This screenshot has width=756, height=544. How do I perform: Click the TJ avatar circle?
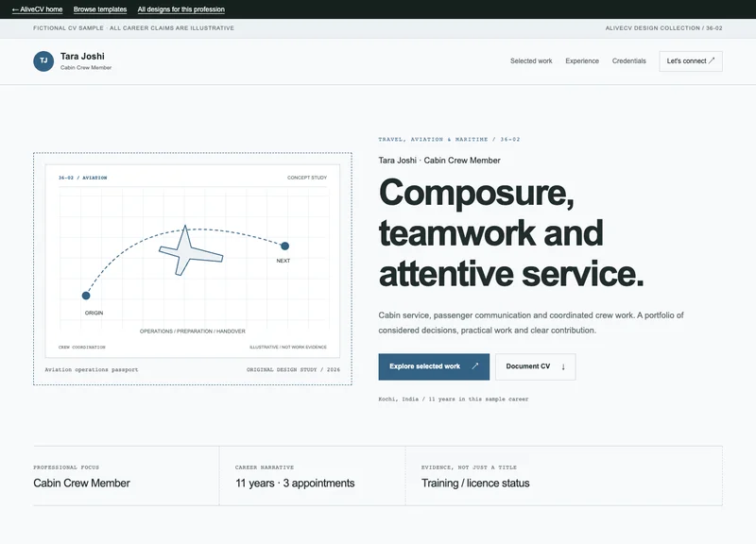pyautogui.click(x=43, y=61)
